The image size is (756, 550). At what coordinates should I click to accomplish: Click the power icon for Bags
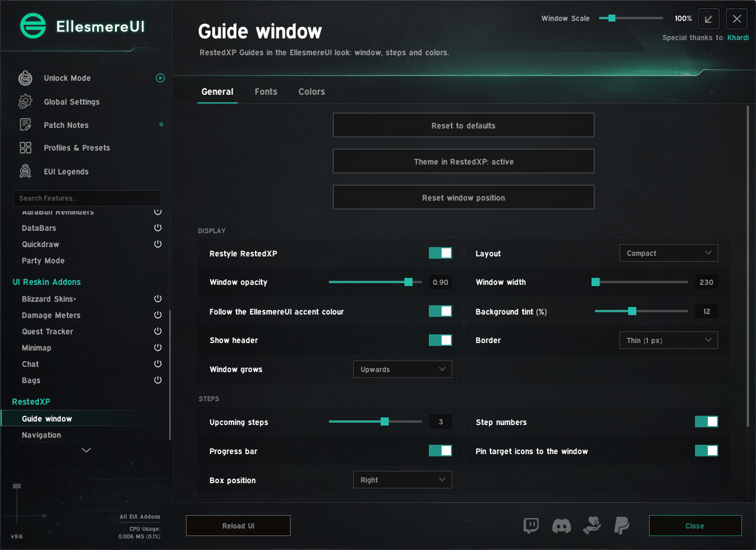pos(158,380)
